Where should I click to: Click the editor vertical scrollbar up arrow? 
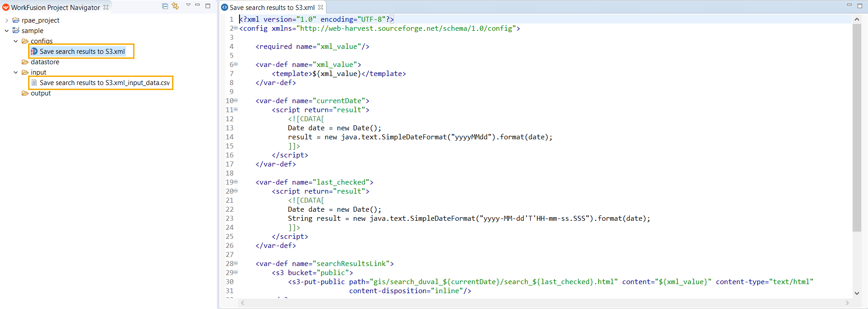pyautogui.click(x=857, y=19)
